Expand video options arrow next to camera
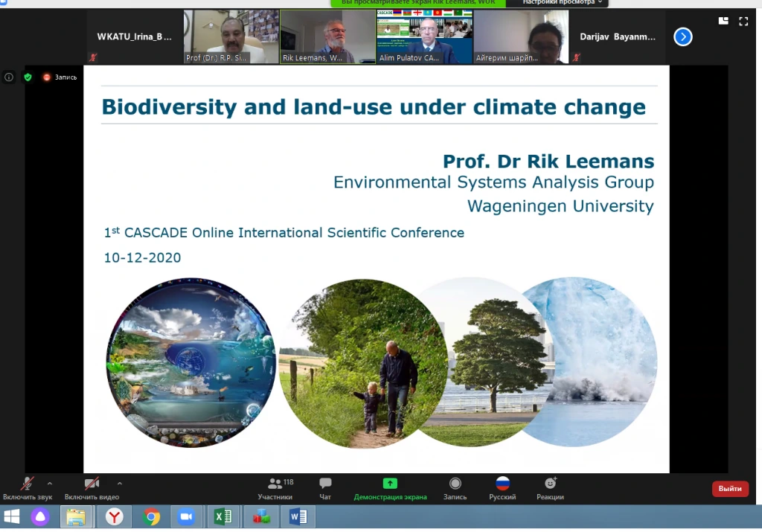The width and height of the screenshot is (762, 532). [120, 484]
